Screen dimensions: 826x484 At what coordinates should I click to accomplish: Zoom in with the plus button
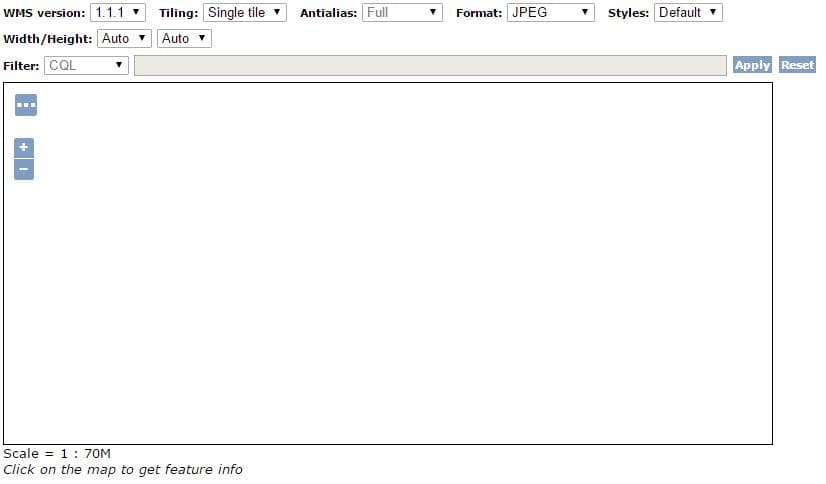pos(24,147)
